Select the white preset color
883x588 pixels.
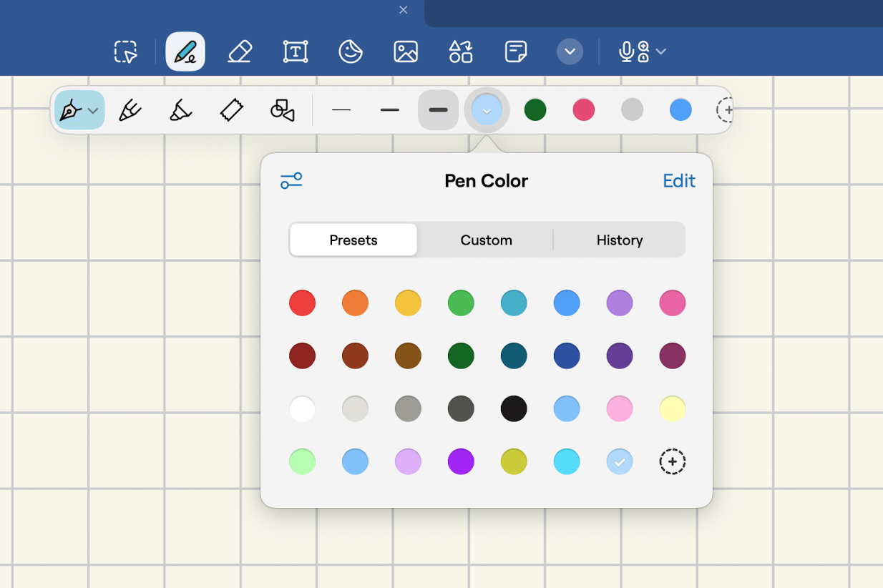(x=303, y=408)
